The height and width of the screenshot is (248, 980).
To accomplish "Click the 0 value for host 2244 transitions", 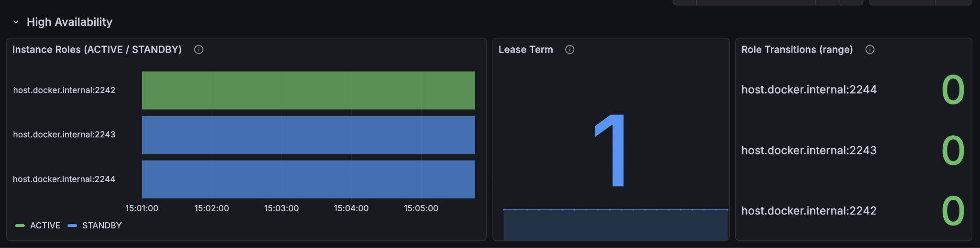I will (953, 90).
